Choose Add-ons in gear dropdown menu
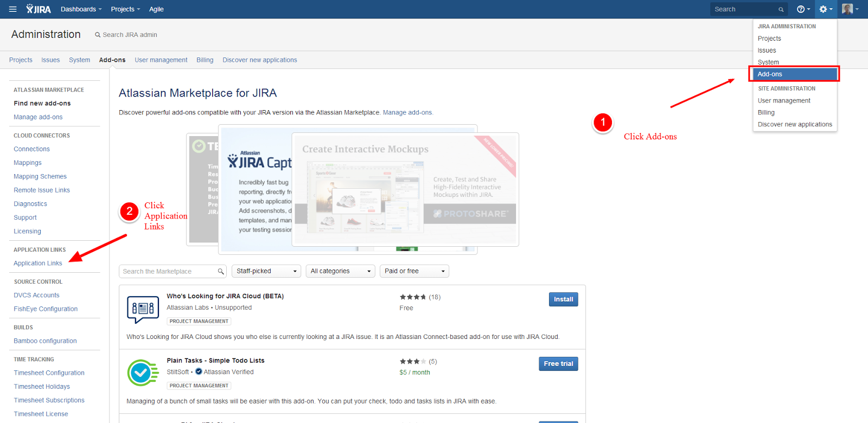This screenshot has height=423, width=868. (795, 74)
